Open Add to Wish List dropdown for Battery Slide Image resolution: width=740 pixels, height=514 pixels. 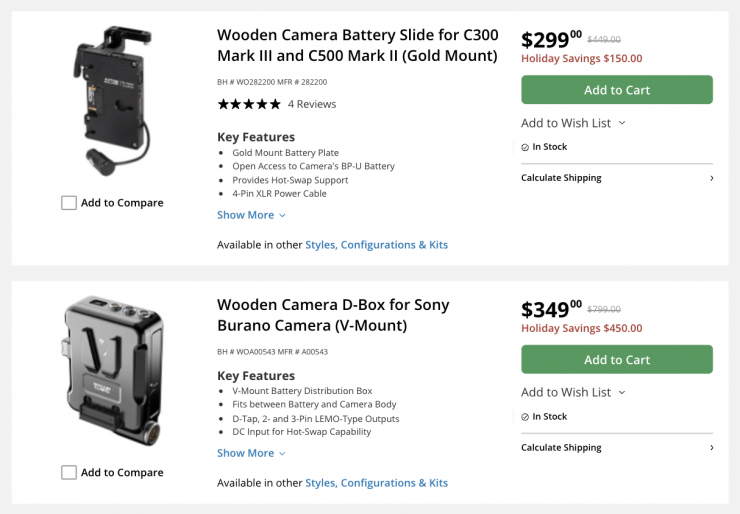(573, 123)
